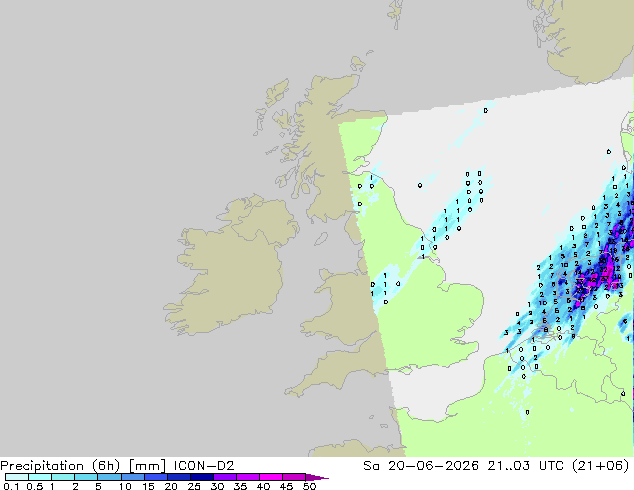Click the 15–20 mm legend swatch
The width and height of the screenshot is (634, 490).
[155, 477]
